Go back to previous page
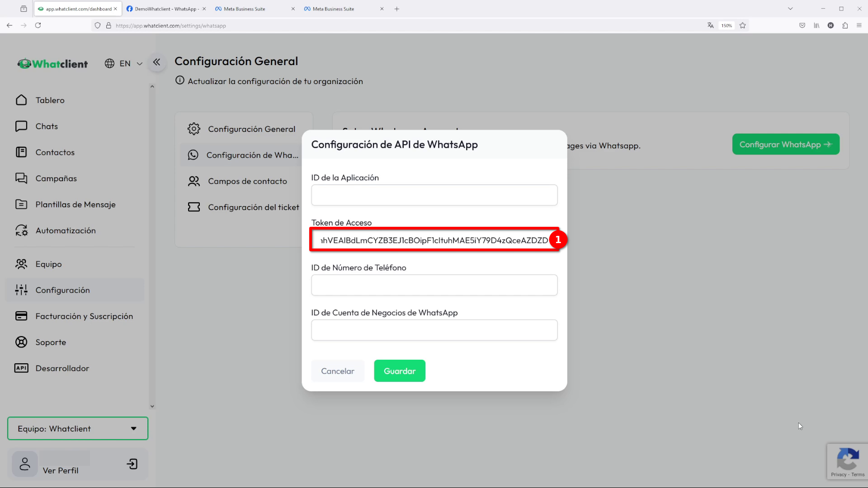The height and width of the screenshot is (488, 868). click(9, 26)
